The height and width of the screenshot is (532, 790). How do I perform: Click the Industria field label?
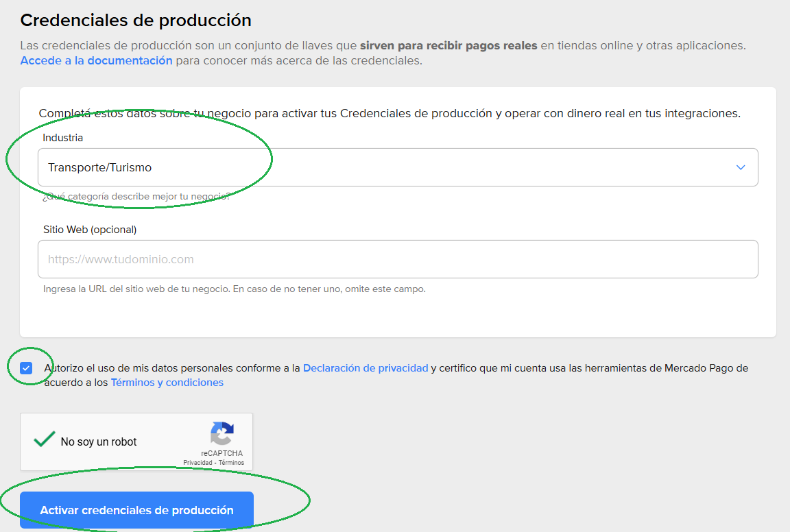pos(63,138)
